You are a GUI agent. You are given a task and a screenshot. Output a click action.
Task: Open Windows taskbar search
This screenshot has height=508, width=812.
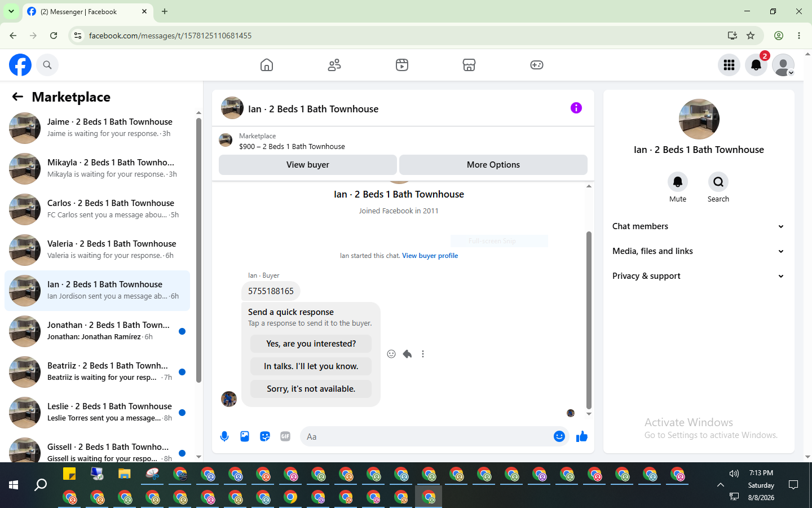pos(41,485)
